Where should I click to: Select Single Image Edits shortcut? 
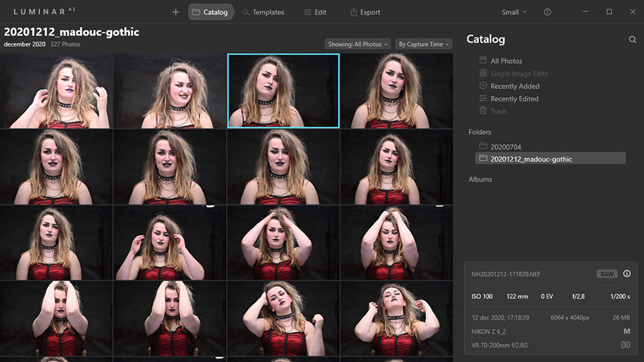click(519, 74)
